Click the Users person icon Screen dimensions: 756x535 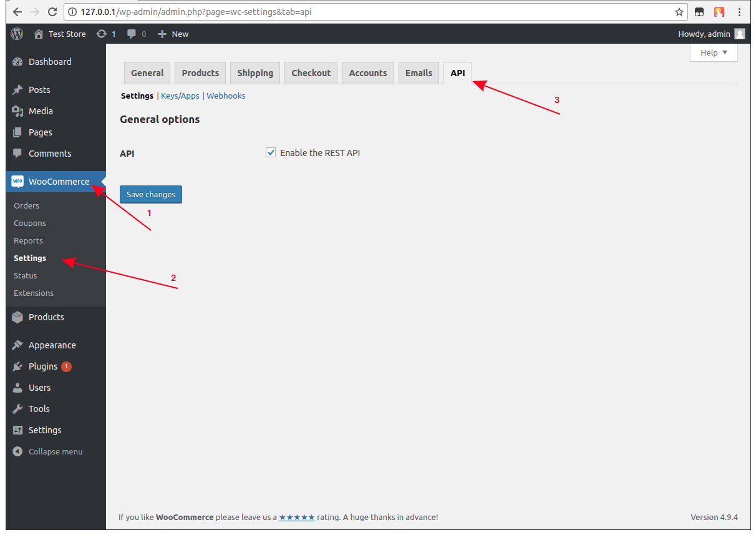point(17,388)
